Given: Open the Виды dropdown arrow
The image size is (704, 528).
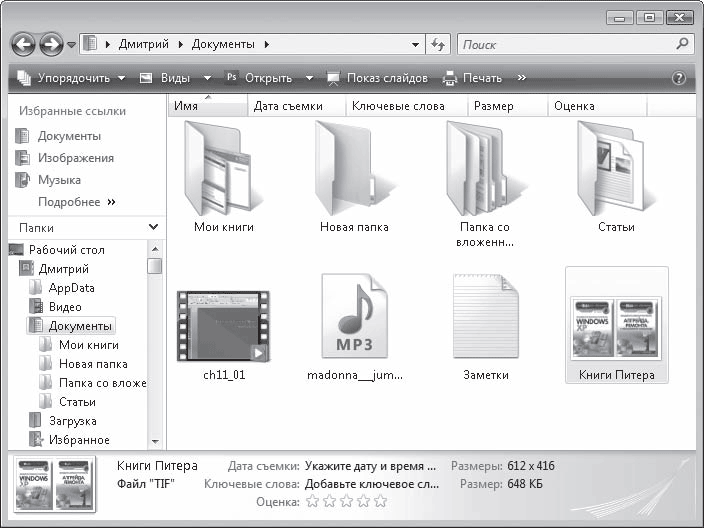Looking at the screenshot, I should pos(207,78).
